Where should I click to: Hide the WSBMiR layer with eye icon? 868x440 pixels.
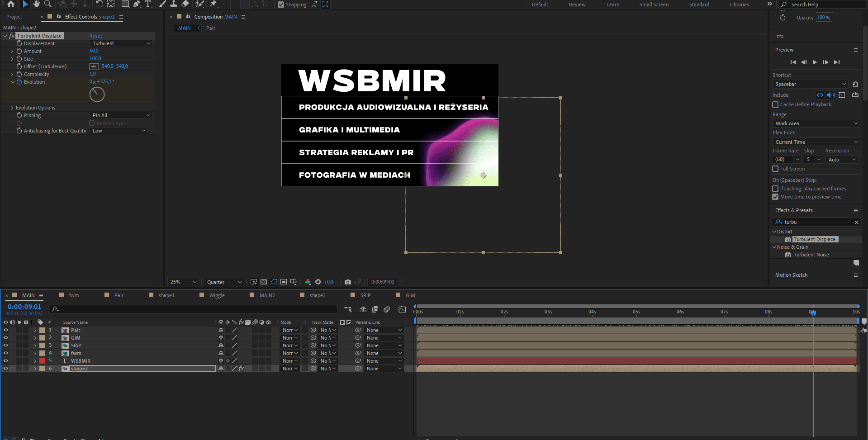coord(6,361)
